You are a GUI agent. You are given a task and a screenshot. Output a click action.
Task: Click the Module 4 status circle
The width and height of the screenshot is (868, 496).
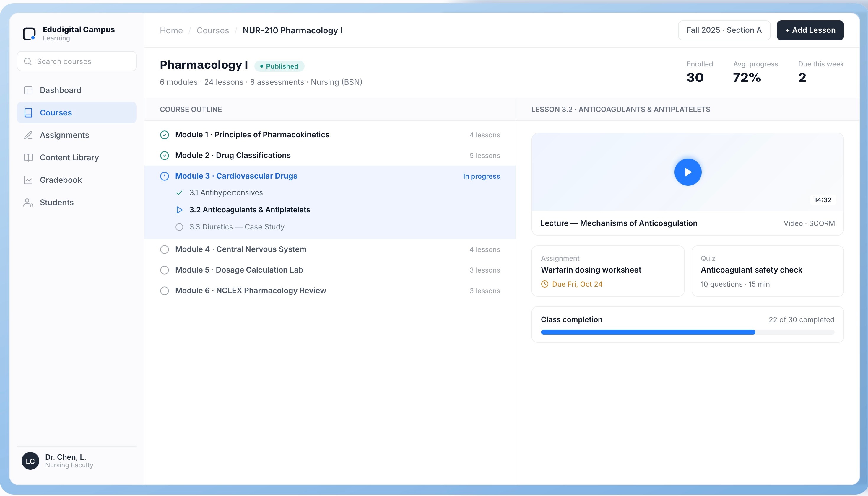coord(165,250)
